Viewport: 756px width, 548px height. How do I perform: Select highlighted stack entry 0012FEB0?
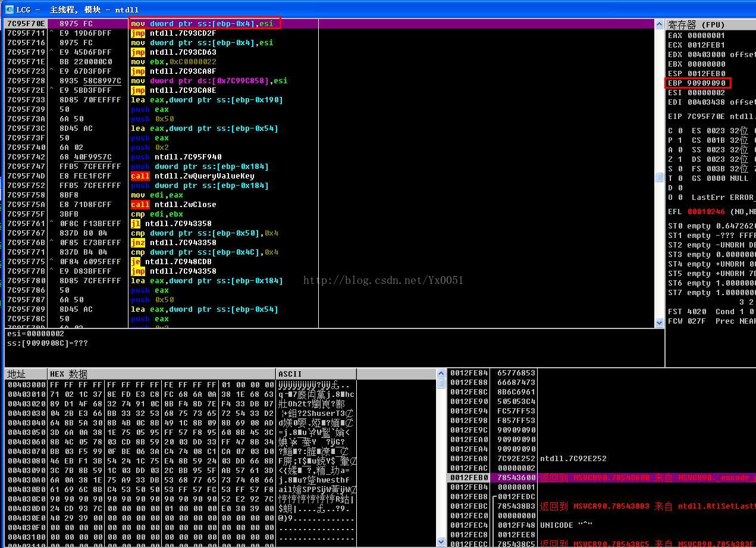point(601,478)
